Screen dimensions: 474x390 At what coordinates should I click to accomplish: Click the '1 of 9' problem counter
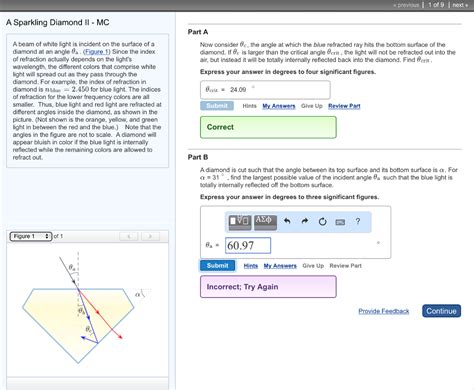click(x=436, y=5)
